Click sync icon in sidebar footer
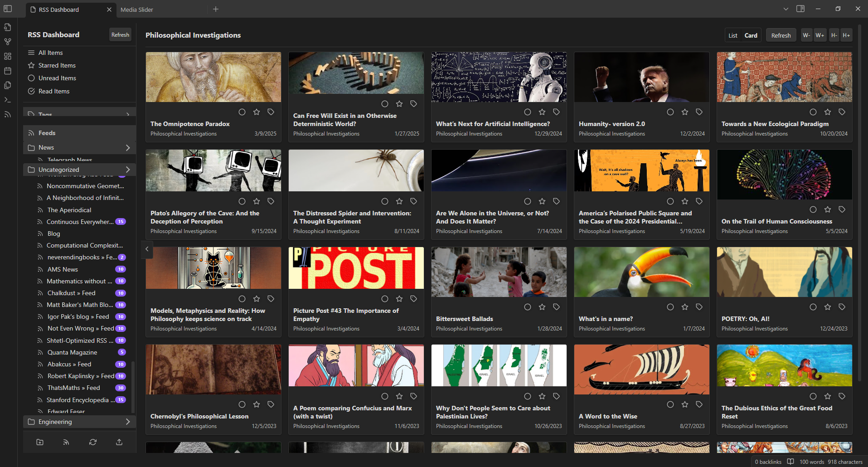 (93, 442)
